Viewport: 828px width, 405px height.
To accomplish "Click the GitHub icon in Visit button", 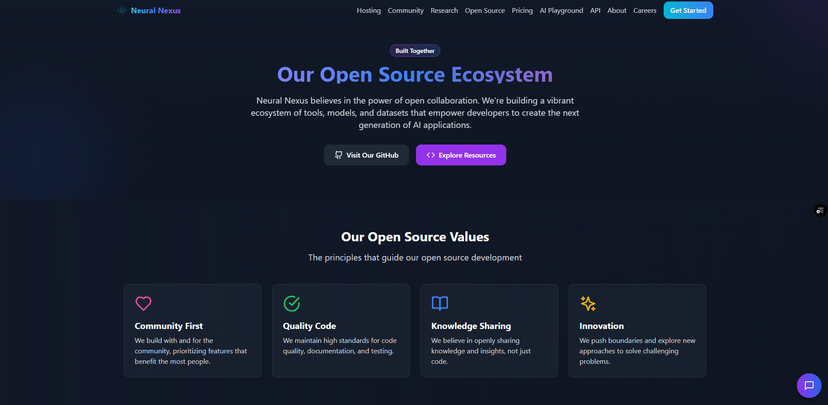I will tap(338, 155).
